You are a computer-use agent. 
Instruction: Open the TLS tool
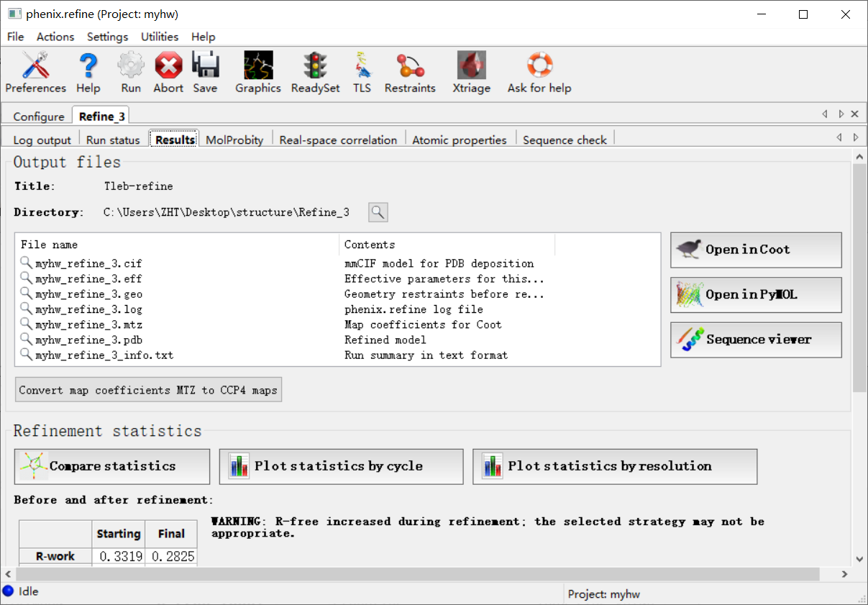point(362,73)
